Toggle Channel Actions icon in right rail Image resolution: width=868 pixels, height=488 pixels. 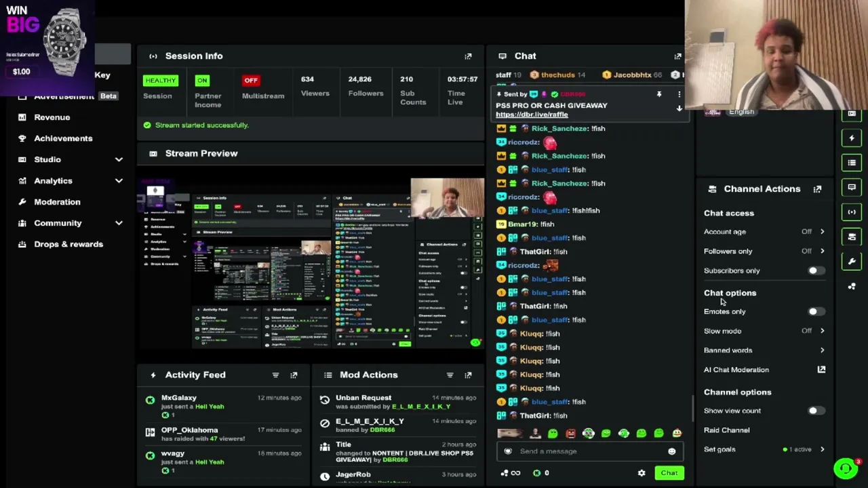(x=852, y=237)
